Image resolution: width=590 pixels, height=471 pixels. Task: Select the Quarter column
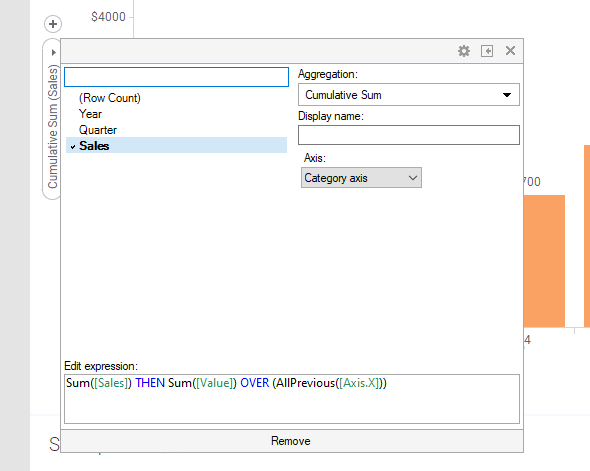click(98, 130)
